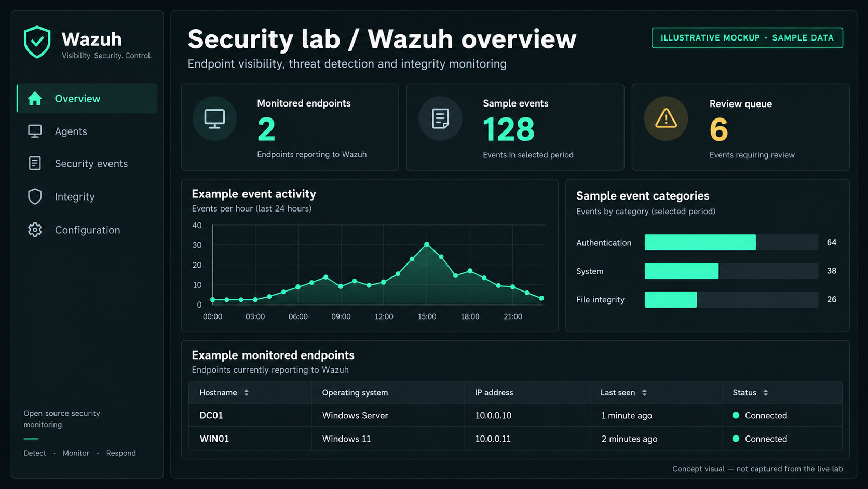Open the Overview menu item

coord(87,98)
